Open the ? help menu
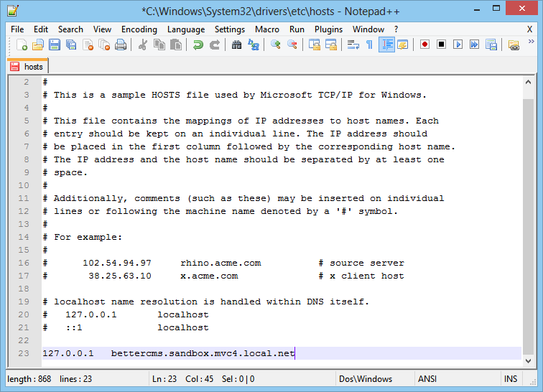The width and height of the screenshot is (543, 392). (x=396, y=29)
